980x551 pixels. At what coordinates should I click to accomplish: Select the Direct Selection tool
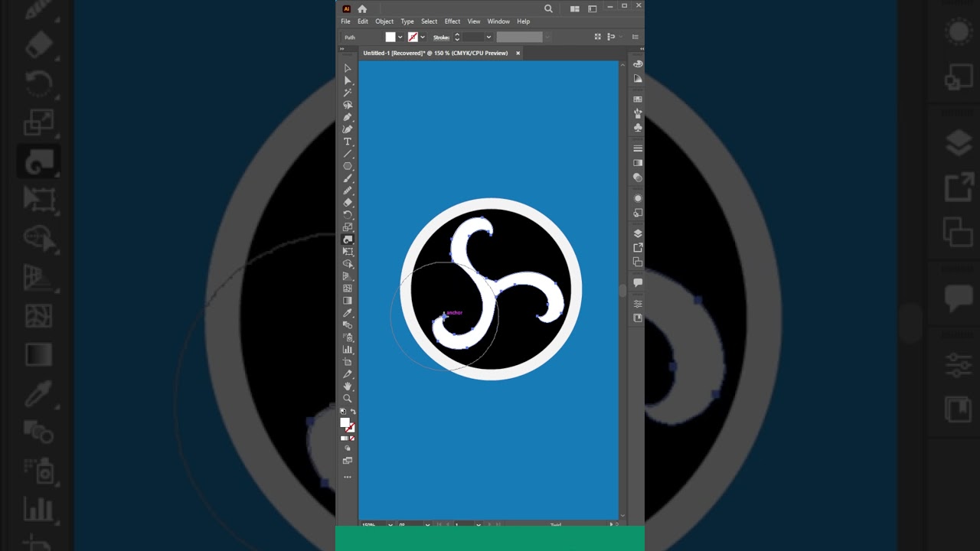pyautogui.click(x=348, y=80)
